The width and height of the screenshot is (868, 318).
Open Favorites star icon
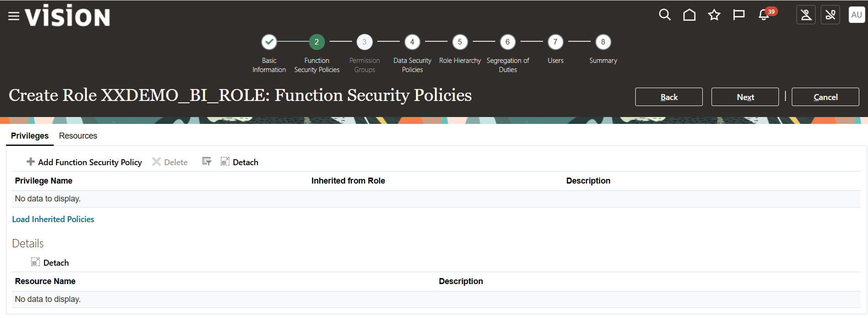tap(714, 15)
